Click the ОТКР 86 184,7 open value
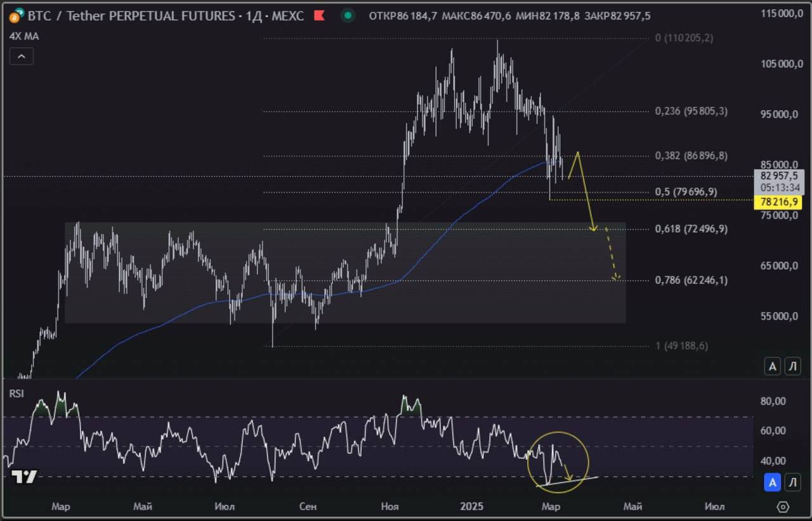Image resolution: width=812 pixels, height=521 pixels. [403, 16]
